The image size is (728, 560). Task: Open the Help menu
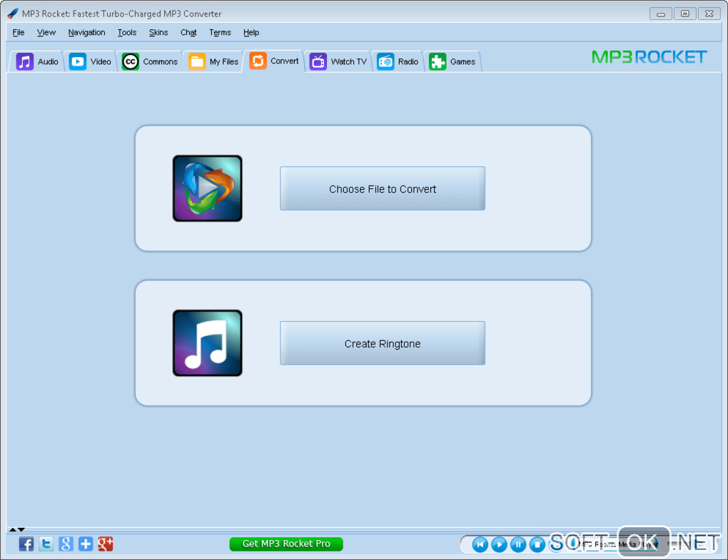coord(251,33)
